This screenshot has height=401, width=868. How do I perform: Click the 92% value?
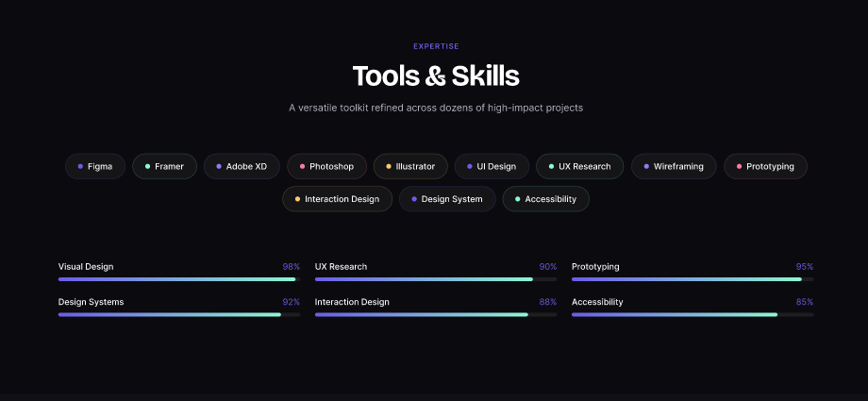[x=292, y=302]
